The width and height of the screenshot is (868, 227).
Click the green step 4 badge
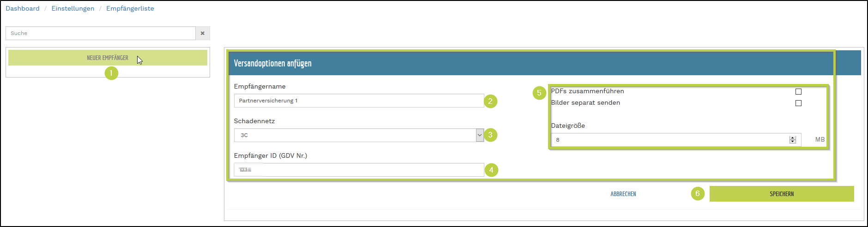[491, 170]
